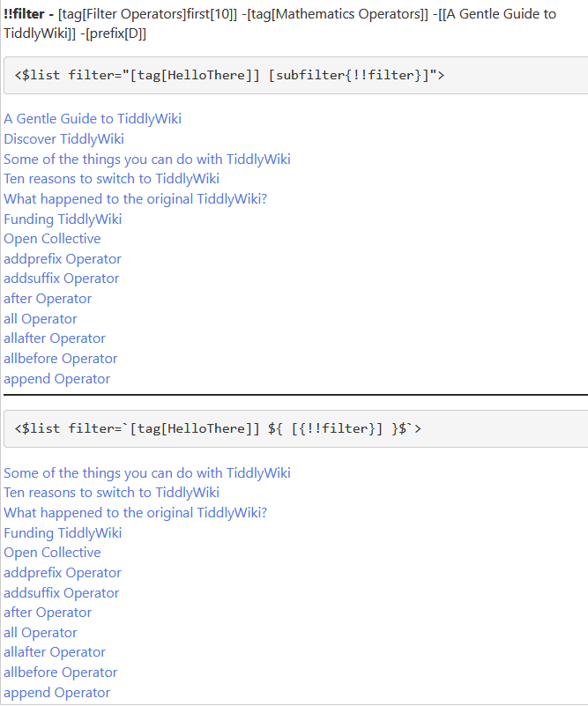Open Some of the things link in lower list

coord(146,473)
